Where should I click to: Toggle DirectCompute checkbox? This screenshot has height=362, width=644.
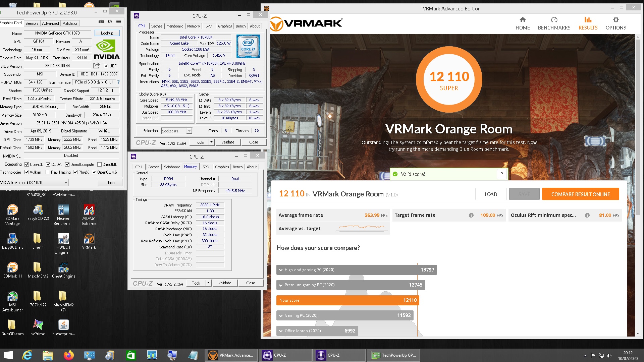tap(67, 165)
